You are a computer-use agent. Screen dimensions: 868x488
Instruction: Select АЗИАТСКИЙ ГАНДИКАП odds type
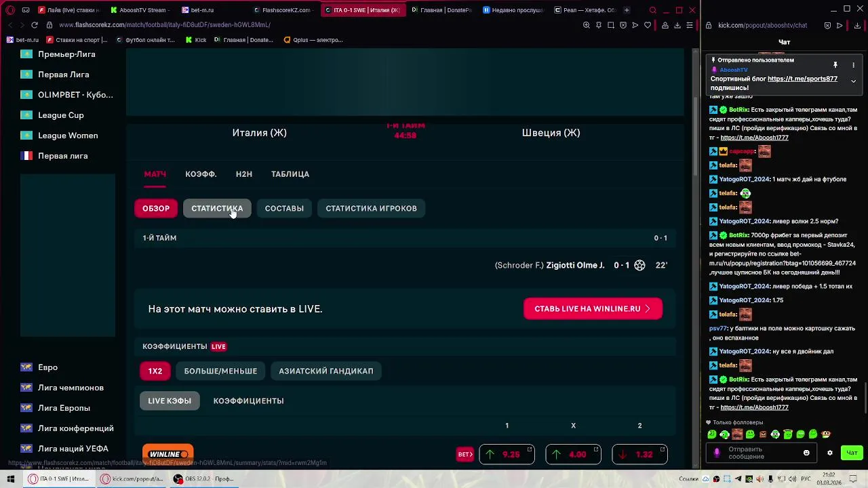click(x=326, y=371)
